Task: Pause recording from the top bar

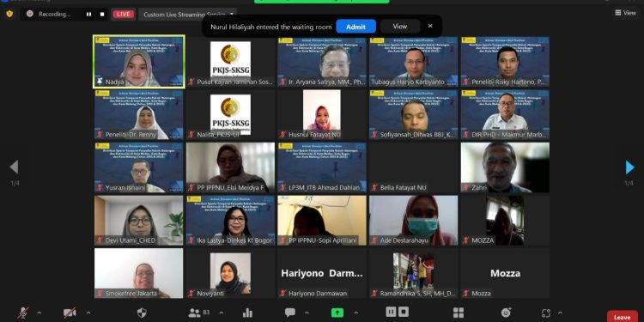Action: [88, 14]
